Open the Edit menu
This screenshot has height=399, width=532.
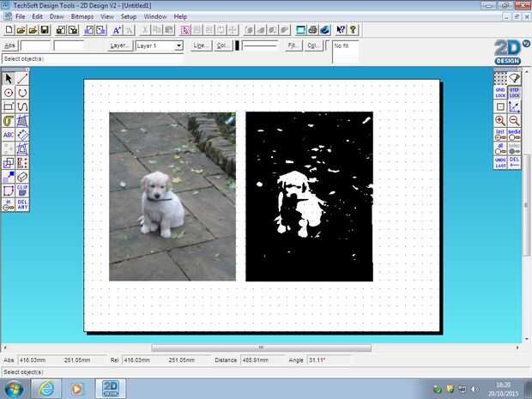click(x=37, y=16)
